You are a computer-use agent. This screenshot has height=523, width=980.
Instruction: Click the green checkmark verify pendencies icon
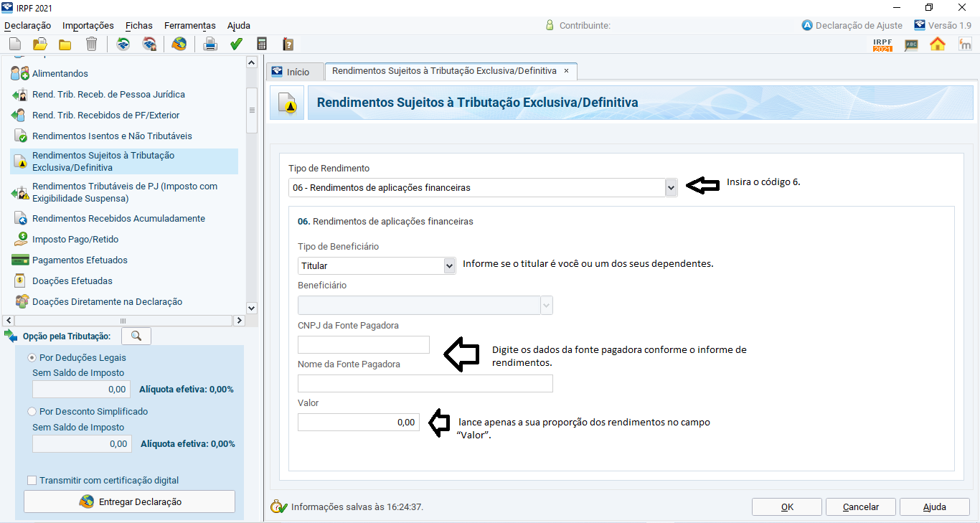click(x=236, y=44)
